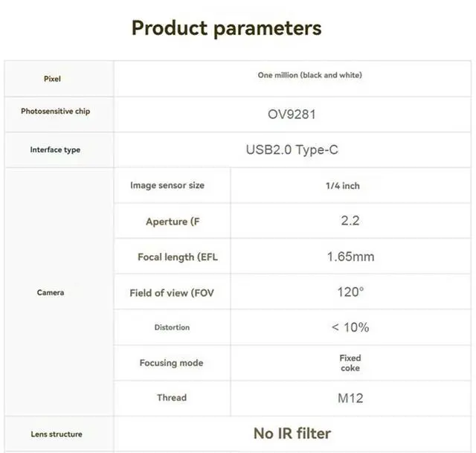Screen dimensions: 476x453
Task: Select the 120° field of view value
Action: (350, 292)
